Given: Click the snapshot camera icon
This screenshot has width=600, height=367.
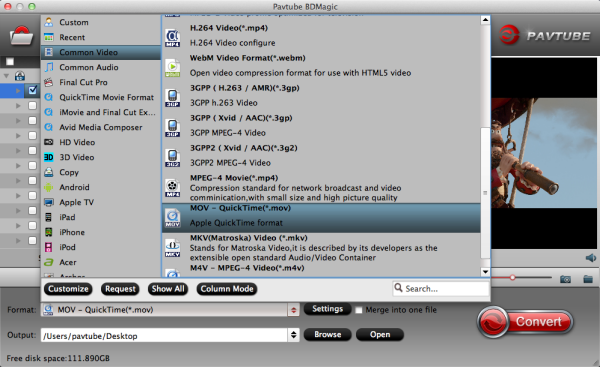Looking at the screenshot, I should click(x=565, y=279).
